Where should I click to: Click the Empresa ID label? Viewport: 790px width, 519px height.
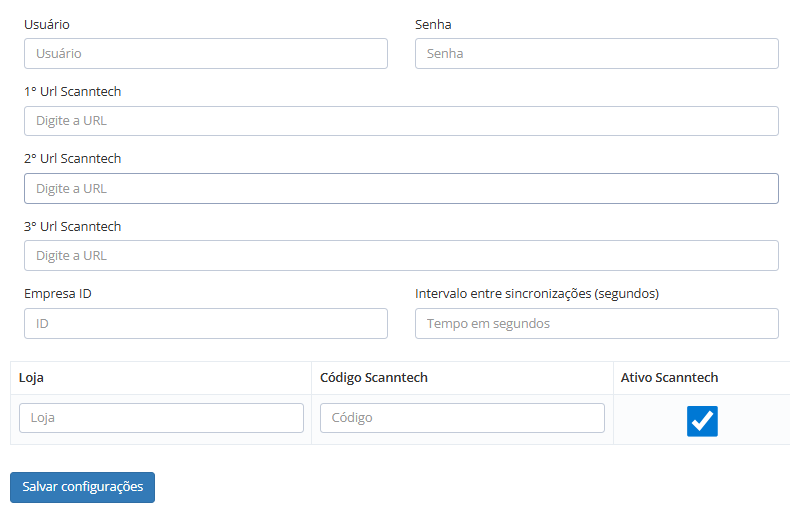[58, 293]
